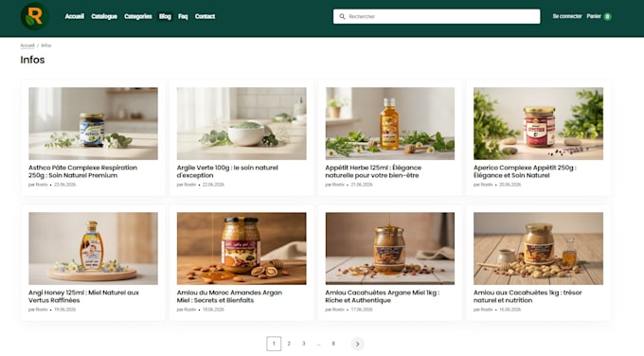Screen dimensions: 644x356
Task: Open the cart count badge
Action: tap(607, 16)
